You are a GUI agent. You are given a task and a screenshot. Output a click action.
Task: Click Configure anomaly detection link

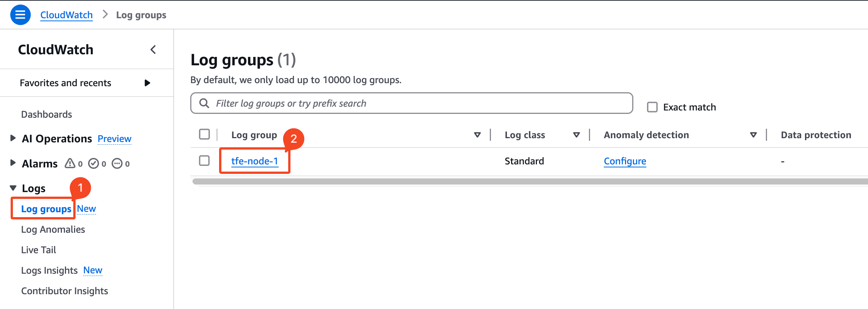click(625, 161)
